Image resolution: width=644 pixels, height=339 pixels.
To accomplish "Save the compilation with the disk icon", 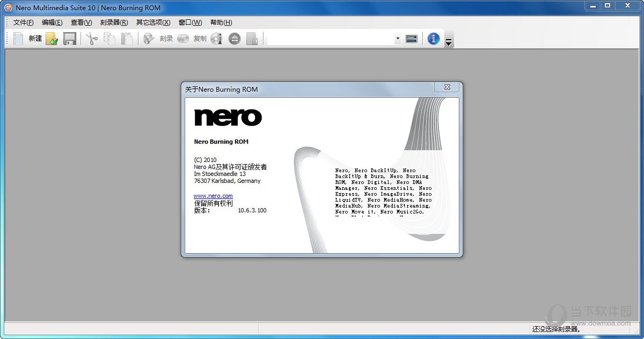I will [69, 38].
